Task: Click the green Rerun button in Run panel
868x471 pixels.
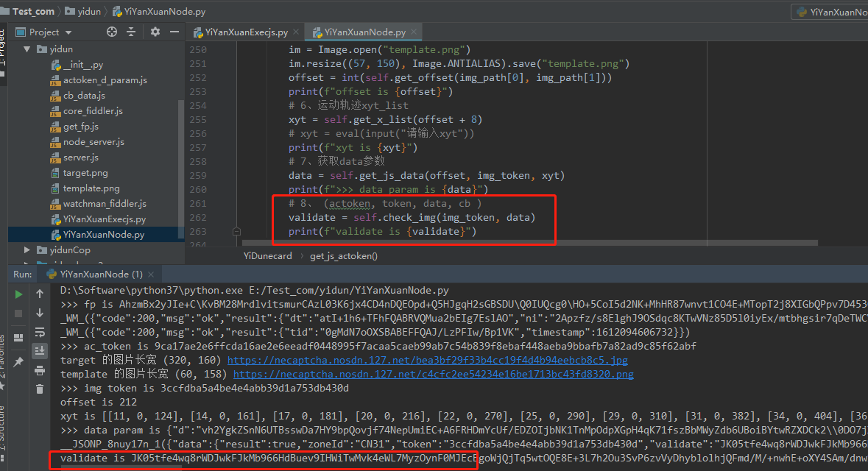Action: pyautogui.click(x=18, y=294)
